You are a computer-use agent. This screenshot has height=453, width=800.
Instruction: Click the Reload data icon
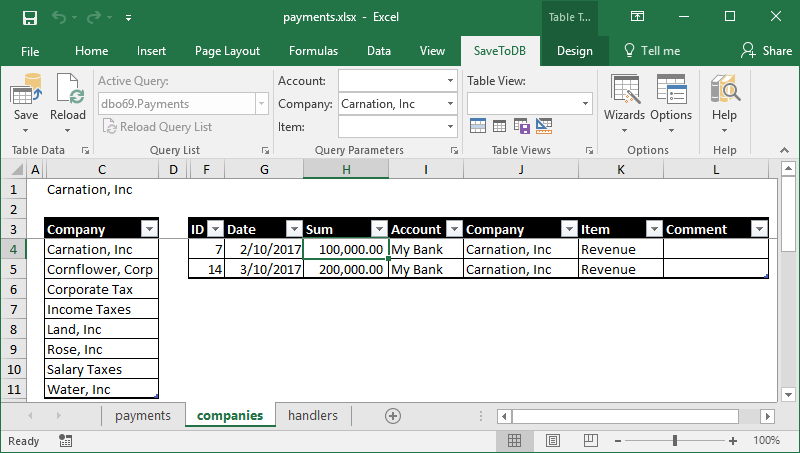pyautogui.click(x=68, y=90)
